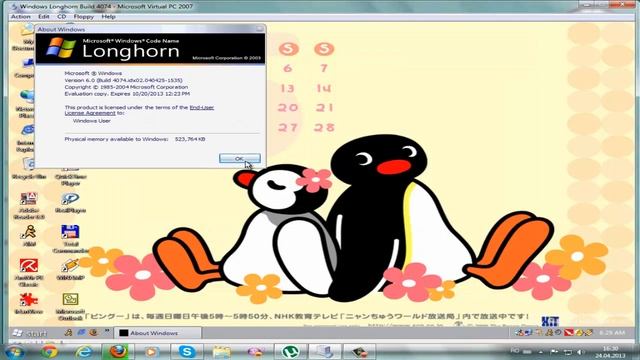The width and height of the screenshot is (640, 360).
Task: Open Internet Explorer from host taskbar
Action: pos(84,351)
